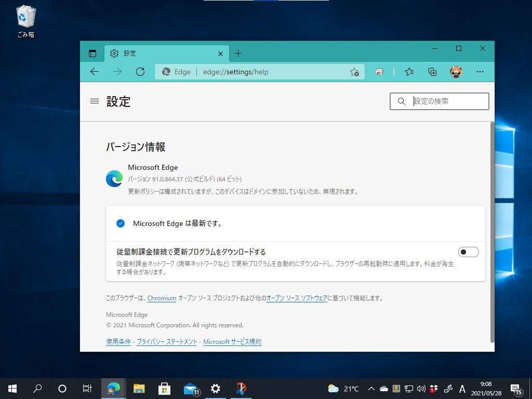Toggle downloading updates over metered connections

click(x=468, y=251)
